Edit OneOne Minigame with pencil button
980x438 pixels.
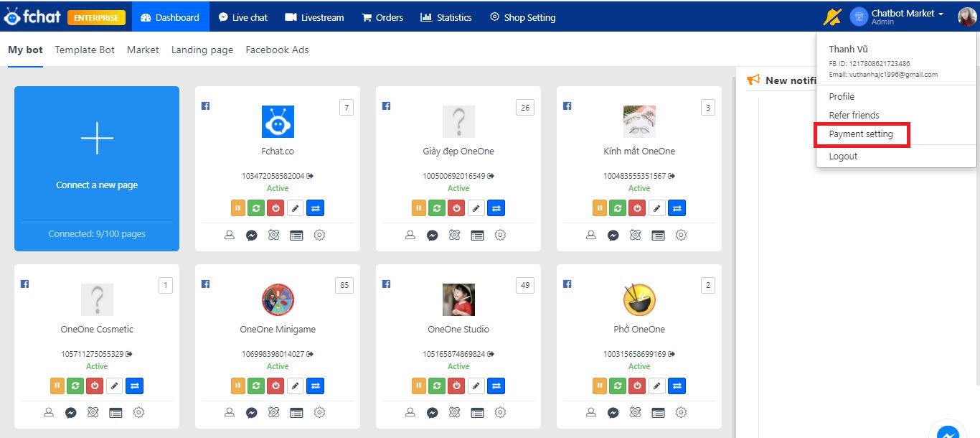[x=296, y=386]
